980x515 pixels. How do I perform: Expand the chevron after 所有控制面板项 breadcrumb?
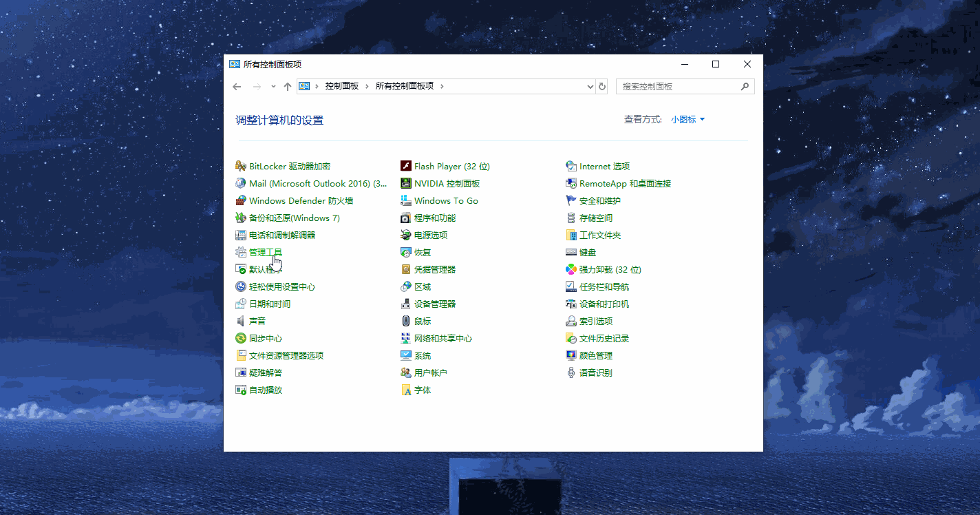point(442,86)
